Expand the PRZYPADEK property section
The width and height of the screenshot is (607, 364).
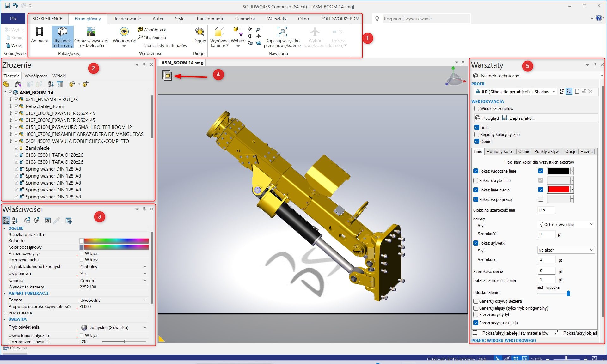click(5, 313)
